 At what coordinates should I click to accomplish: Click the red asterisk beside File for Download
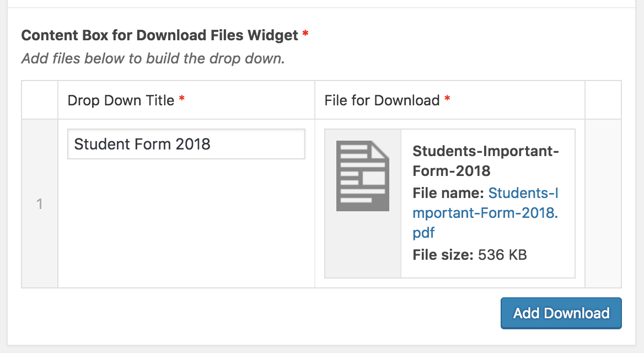447,99
